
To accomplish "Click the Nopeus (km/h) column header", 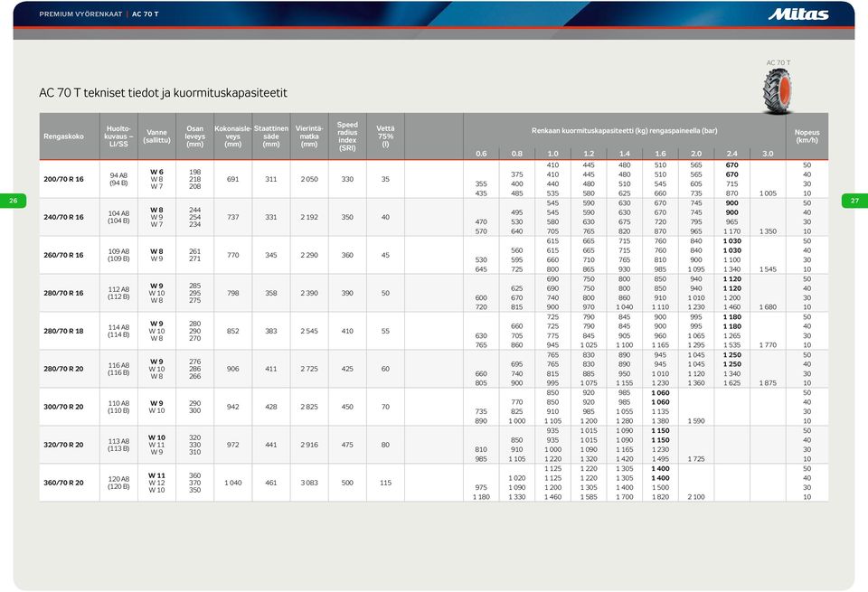I will pos(807,136).
